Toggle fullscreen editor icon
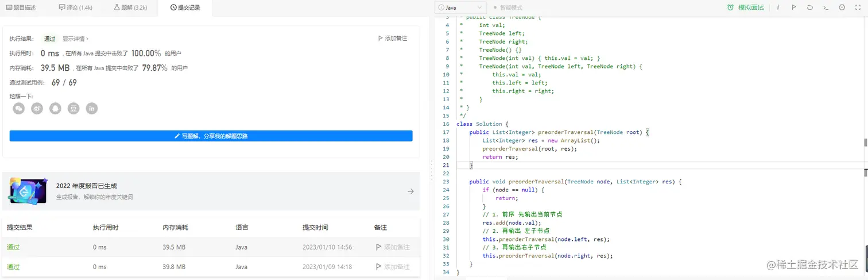The image size is (868, 280). point(858,7)
